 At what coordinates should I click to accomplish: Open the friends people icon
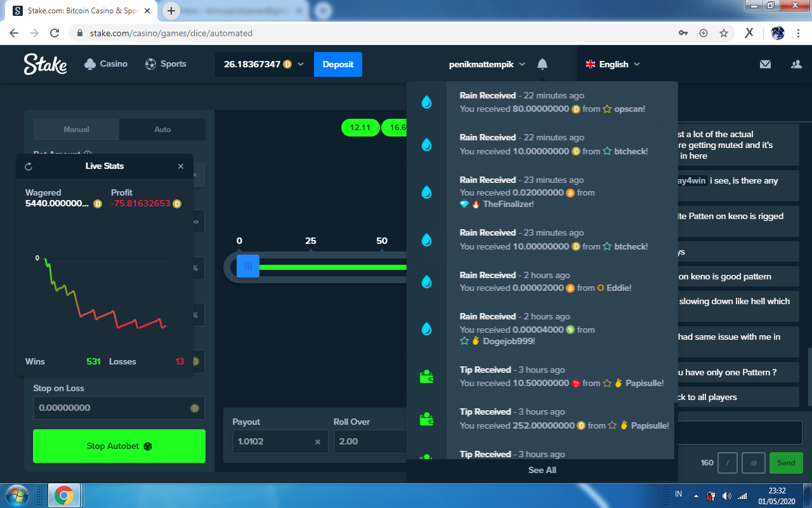coord(796,64)
